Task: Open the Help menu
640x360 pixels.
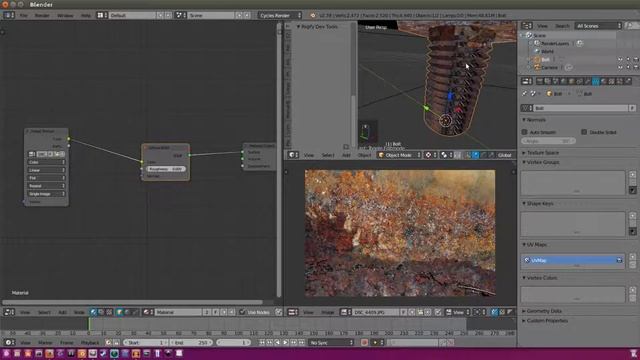Action: pyautogui.click(x=86, y=15)
